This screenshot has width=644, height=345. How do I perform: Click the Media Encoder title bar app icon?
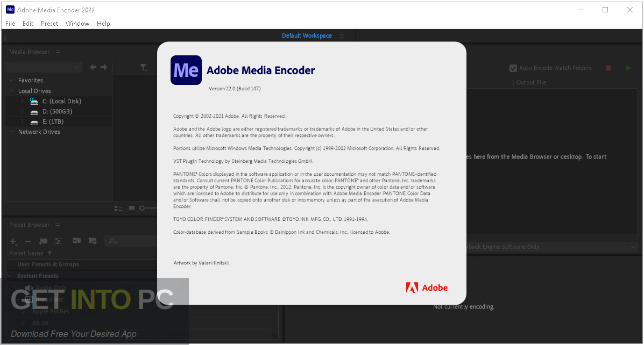pos(10,10)
